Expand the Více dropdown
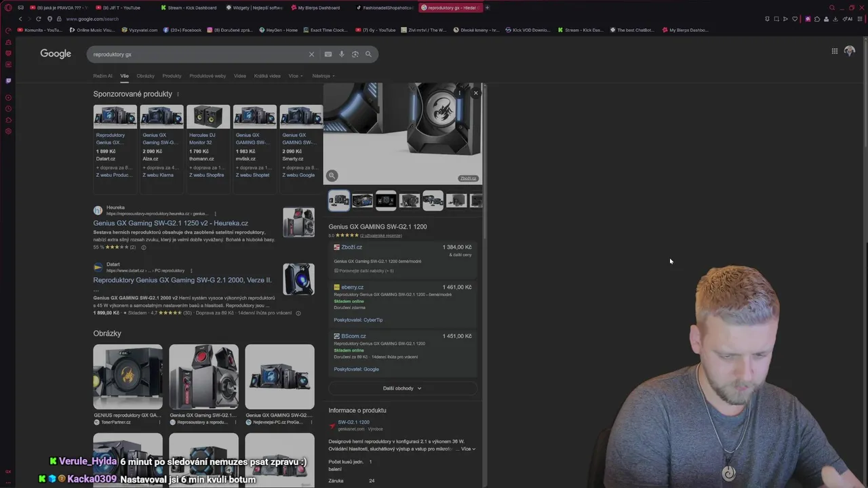 point(296,76)
